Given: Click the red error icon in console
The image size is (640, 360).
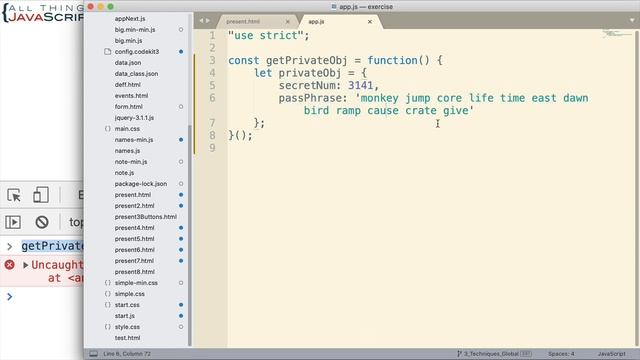Looking at the screenshot, I should pos(9,265).
